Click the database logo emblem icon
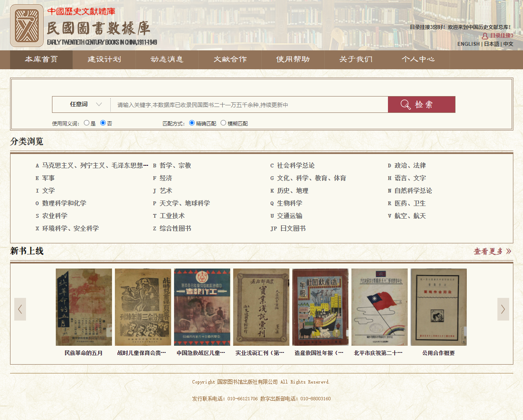523x420 pixels. coord(27,26)
